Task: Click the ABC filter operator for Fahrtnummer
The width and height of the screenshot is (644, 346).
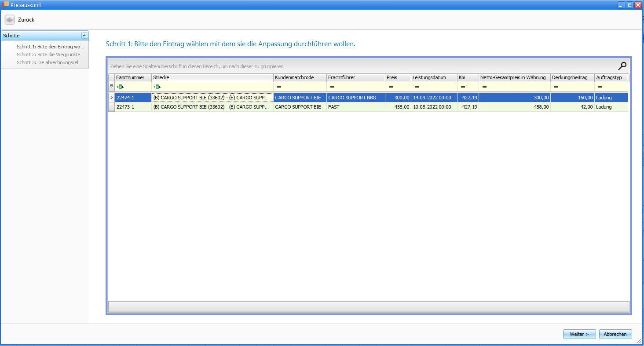Action: click(x=120, y=87)
